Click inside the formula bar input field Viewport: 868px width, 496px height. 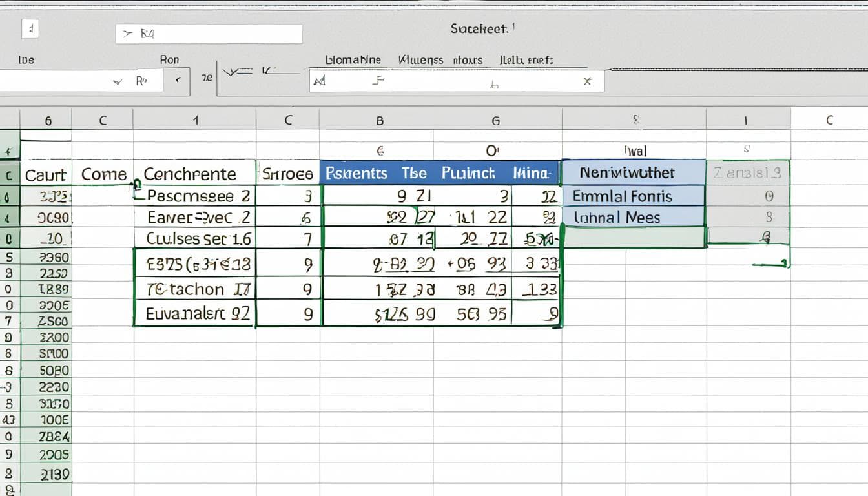pos(452,81)
